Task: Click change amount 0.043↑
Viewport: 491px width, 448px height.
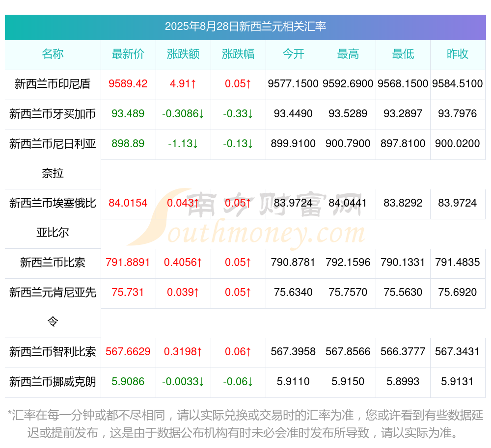Action: pyautogui.click(x=183, y=203)
